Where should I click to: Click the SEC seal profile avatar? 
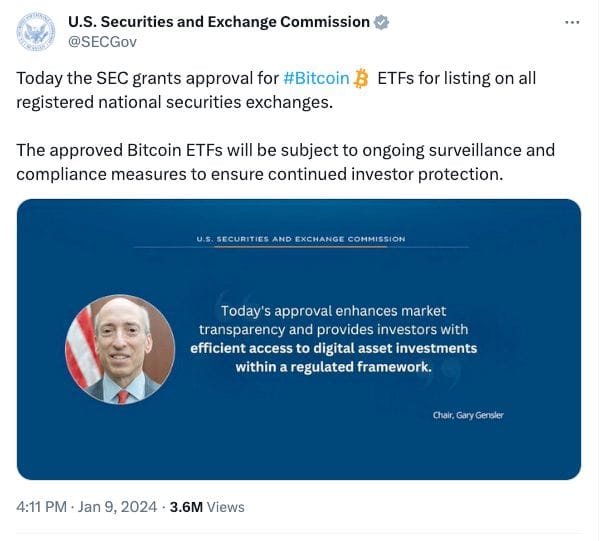click(x=37, y=31)
